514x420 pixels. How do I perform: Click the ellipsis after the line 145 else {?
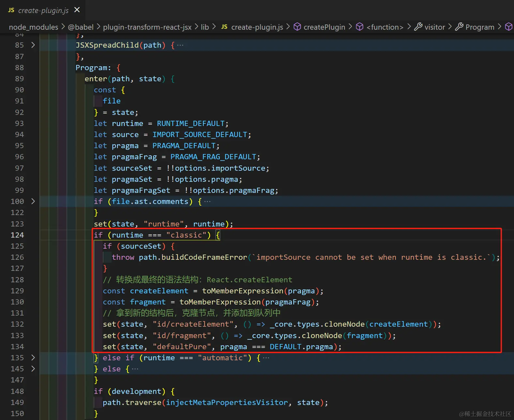click(x=135, y=369)
